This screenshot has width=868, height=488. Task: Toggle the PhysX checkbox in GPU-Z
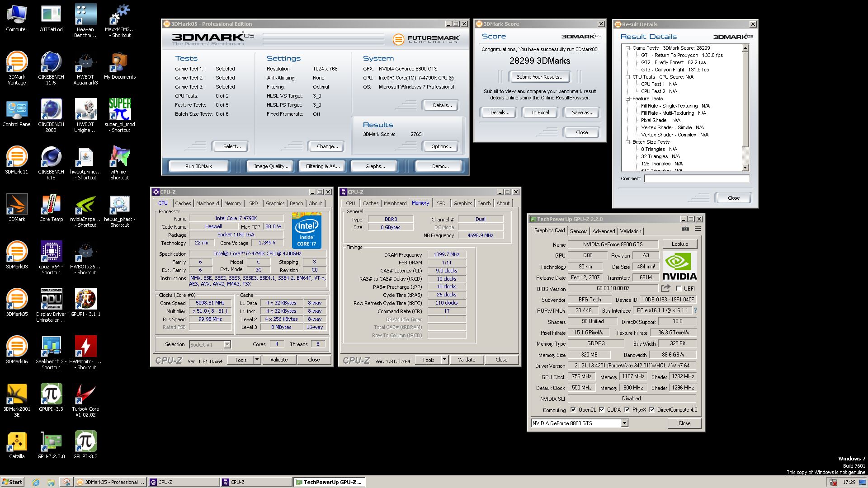click(627, 410)
